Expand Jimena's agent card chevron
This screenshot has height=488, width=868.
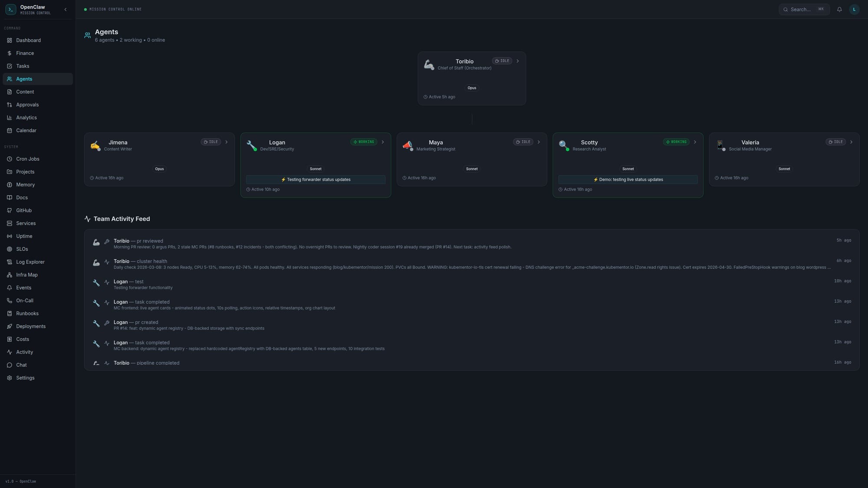coord(227,142)
